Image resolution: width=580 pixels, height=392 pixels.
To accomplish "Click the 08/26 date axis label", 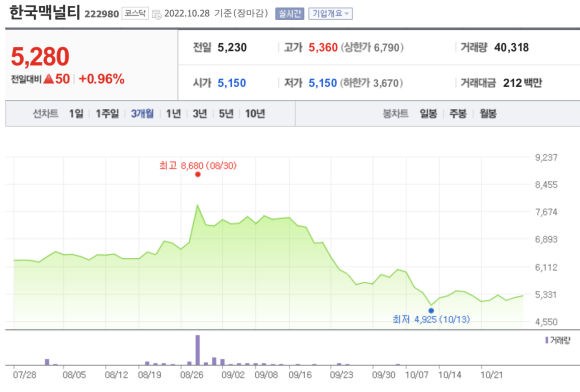I will pos(192,375).
